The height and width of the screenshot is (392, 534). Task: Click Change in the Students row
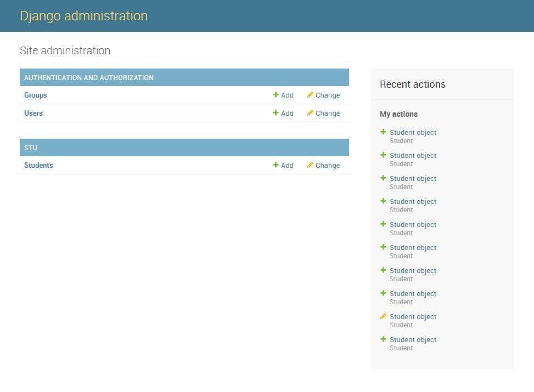click(x=323, y=165)
